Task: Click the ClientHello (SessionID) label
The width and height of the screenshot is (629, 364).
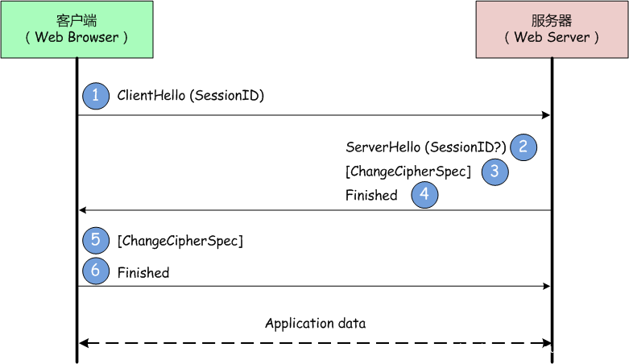Action: tap(191, 96)
